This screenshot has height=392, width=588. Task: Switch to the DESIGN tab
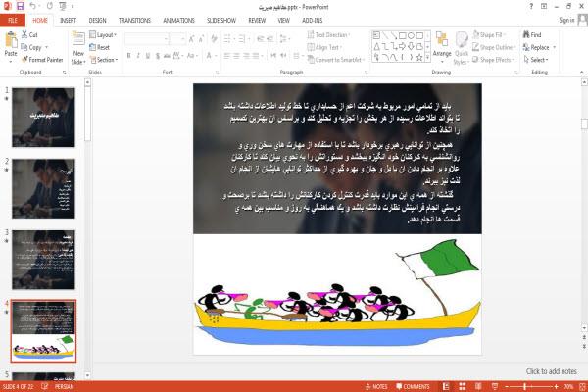coord(97,20)
